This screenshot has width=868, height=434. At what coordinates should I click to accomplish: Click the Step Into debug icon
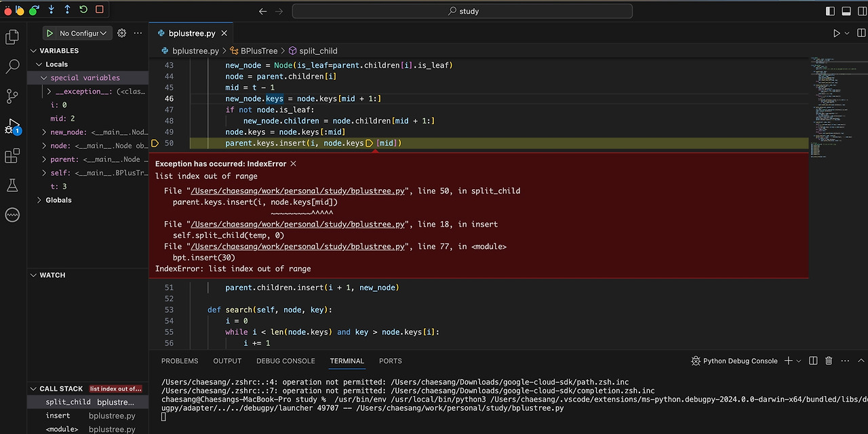coord(51,9)
